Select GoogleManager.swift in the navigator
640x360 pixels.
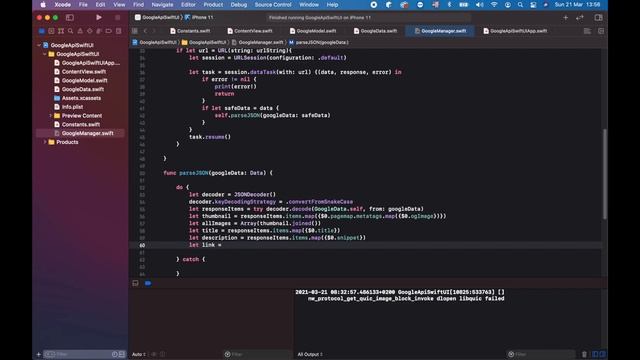tap(88, 133)
